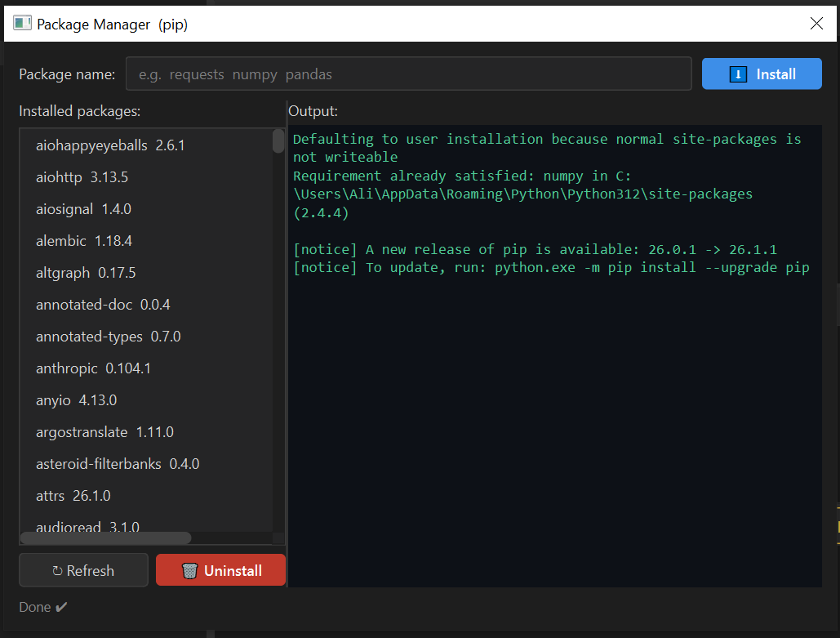Click the Done status text
This screenshot has width=840, height=638.
[x=42, y=607]
